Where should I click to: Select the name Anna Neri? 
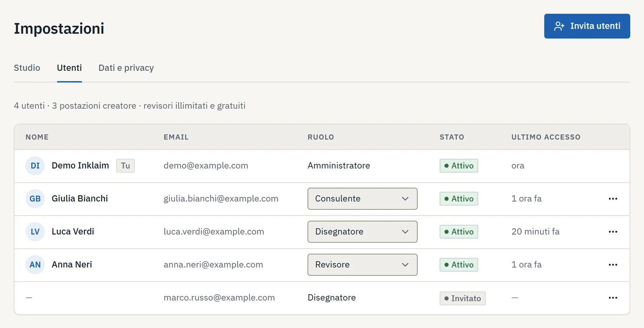click(x=72, y=265)
